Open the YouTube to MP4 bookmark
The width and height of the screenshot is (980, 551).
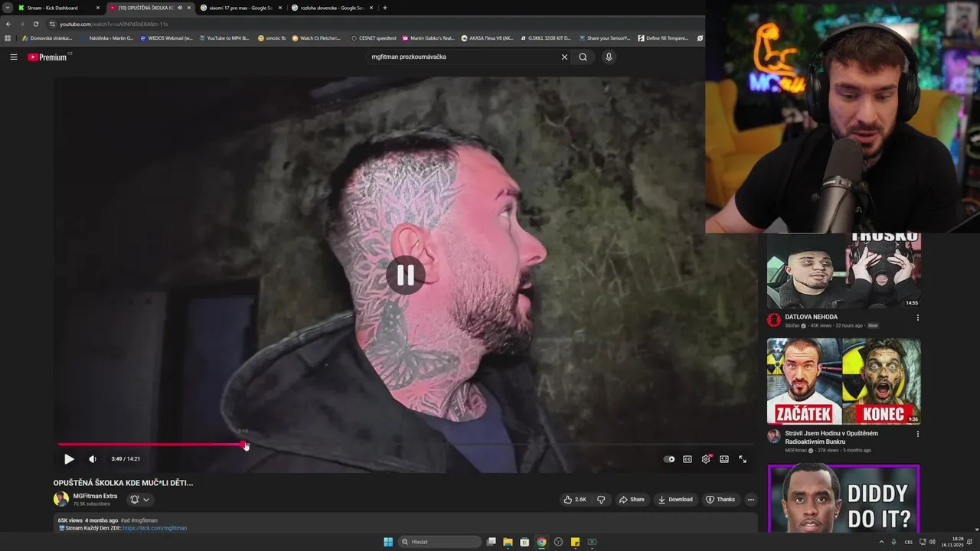[224, 37]
